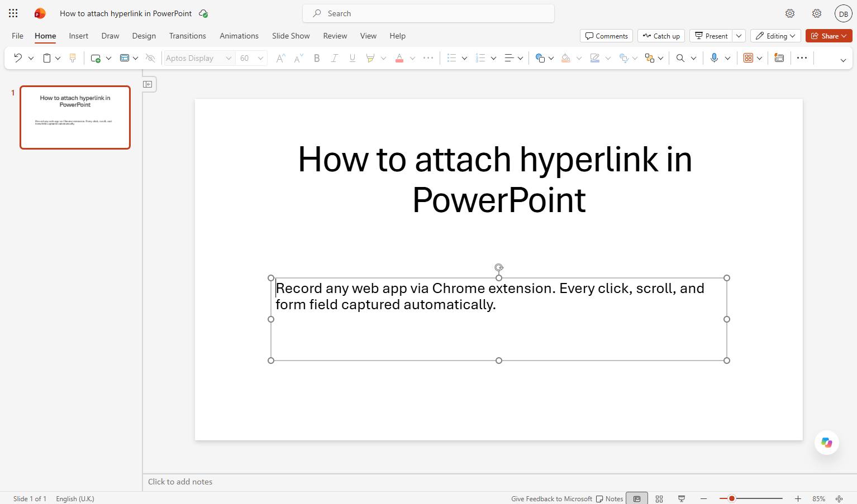Click the Comments button
Image resolution: width=857 pixels, height=504 pixels.
pyautogui.click(x=606, y=36)
